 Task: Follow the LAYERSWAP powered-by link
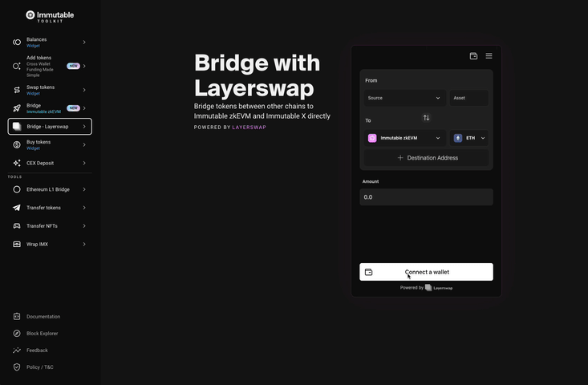(249, 128)
